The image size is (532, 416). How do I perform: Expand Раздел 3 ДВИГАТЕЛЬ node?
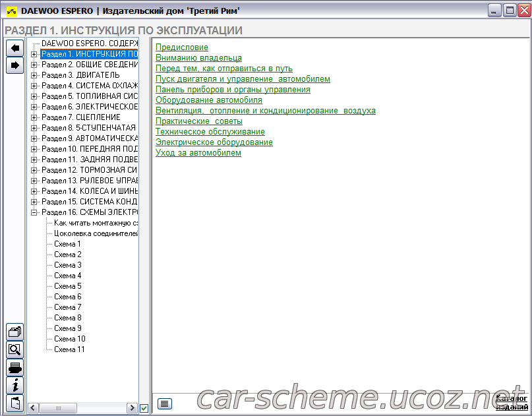click(34, 75)
